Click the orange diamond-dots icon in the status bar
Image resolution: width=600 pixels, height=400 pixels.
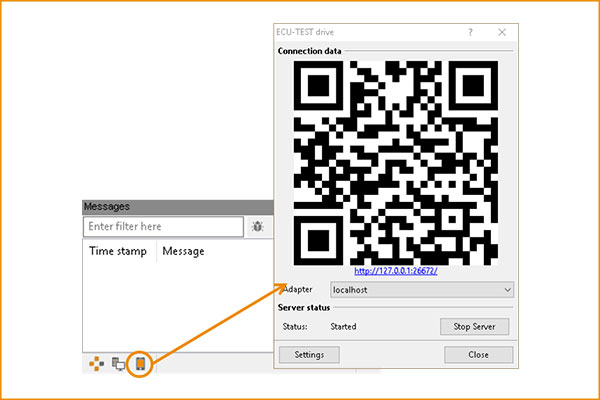click(x=95, y=365)
